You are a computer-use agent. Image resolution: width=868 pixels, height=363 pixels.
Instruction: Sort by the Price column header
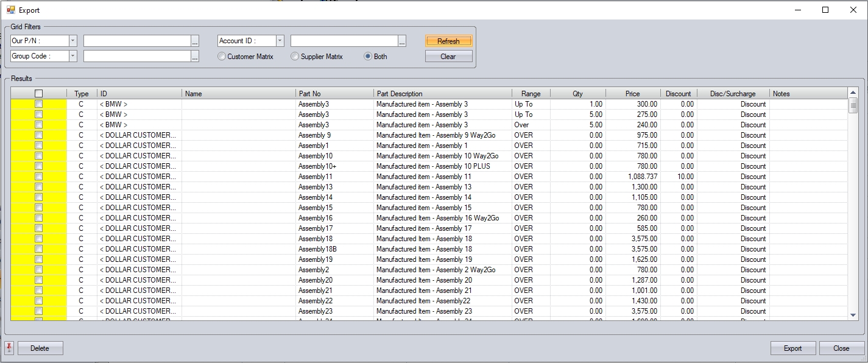pos(632,94)
